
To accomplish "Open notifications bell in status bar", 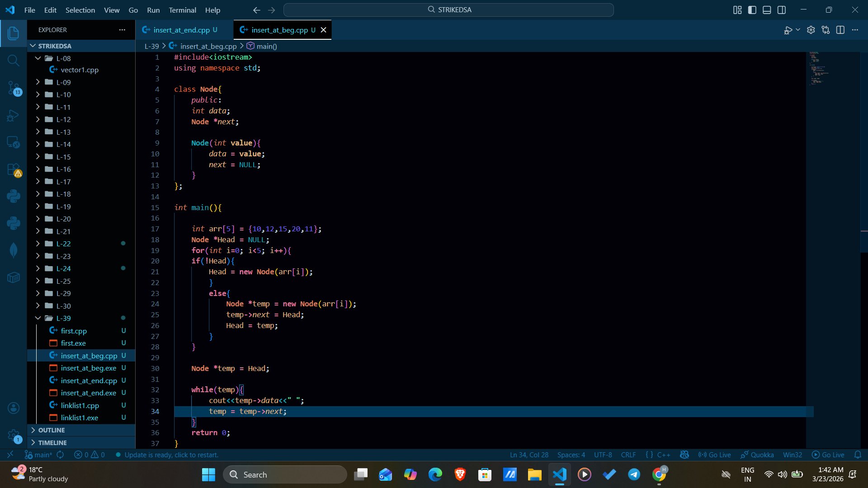I will click(x=858, y=455).
